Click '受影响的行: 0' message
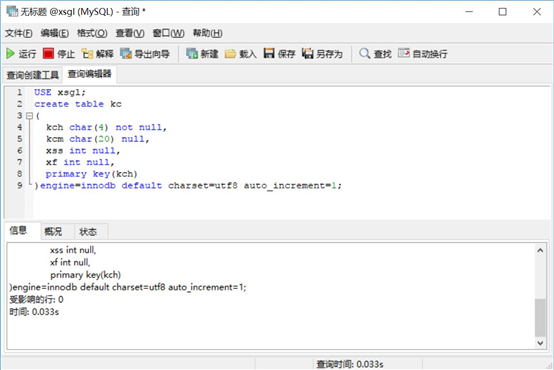 pos(36,300)
